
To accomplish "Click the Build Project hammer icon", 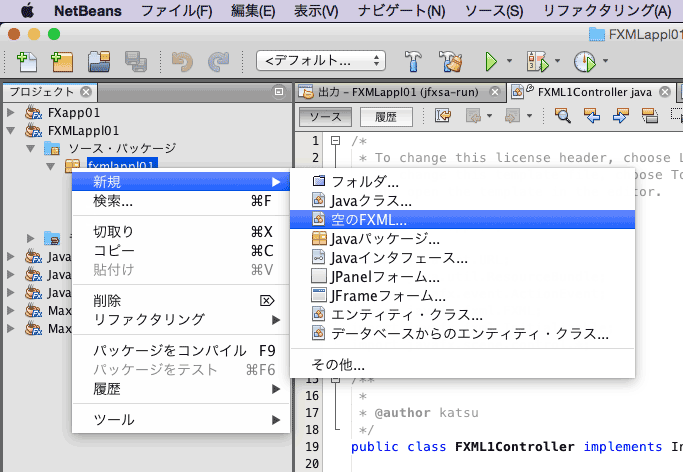I will point(413,61).
